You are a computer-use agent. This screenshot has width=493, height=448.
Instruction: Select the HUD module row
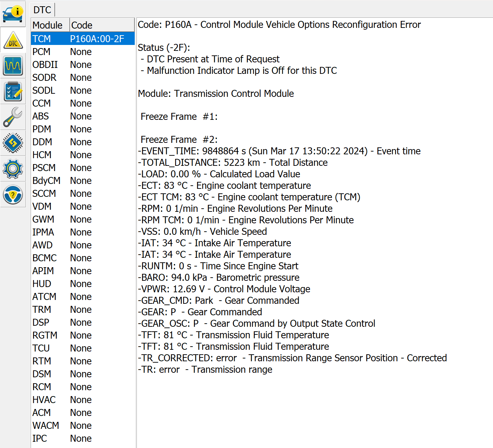coord(83,284)
